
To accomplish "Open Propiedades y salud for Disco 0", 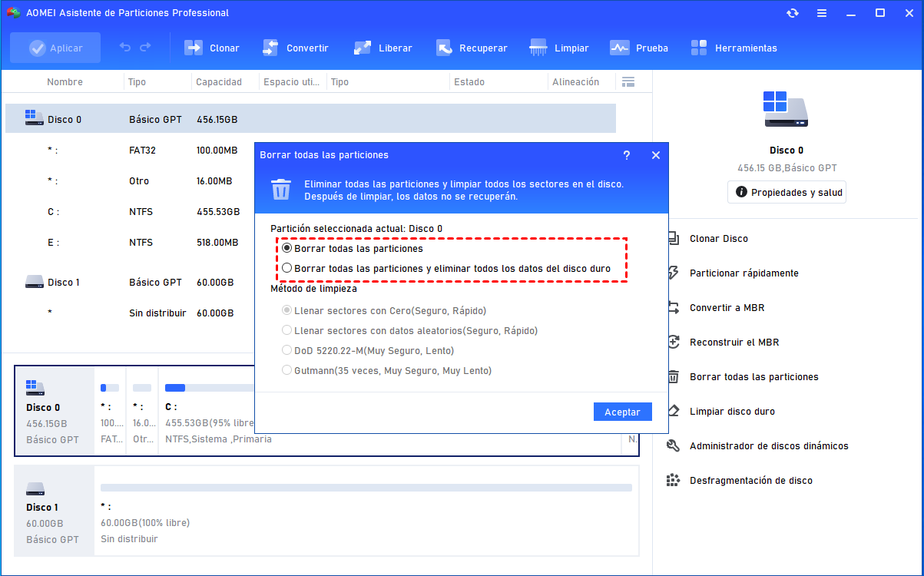I will pyautogui.click(x=787, y=192).
